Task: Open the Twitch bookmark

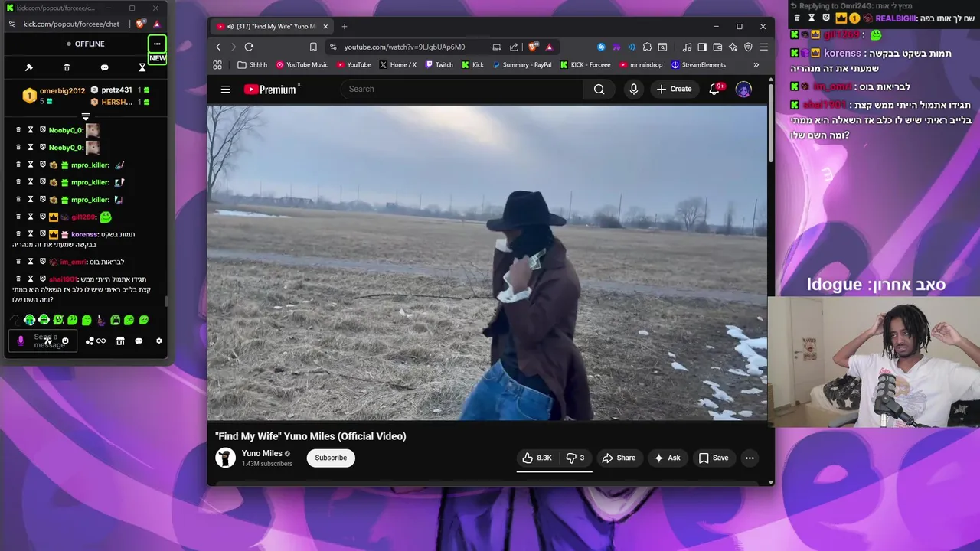Action: coord(439,65)
